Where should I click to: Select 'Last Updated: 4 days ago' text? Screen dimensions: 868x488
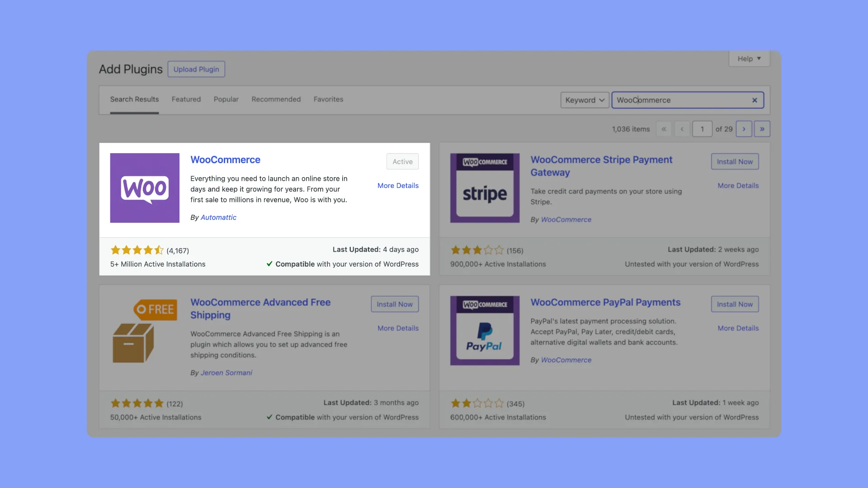pyautogui.click(x=375, y=249)
